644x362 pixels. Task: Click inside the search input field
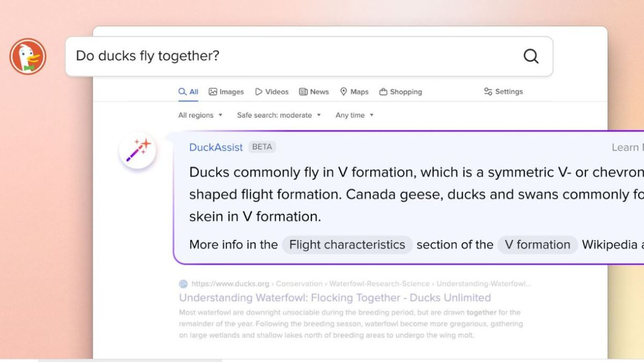(x=215, y=56)
